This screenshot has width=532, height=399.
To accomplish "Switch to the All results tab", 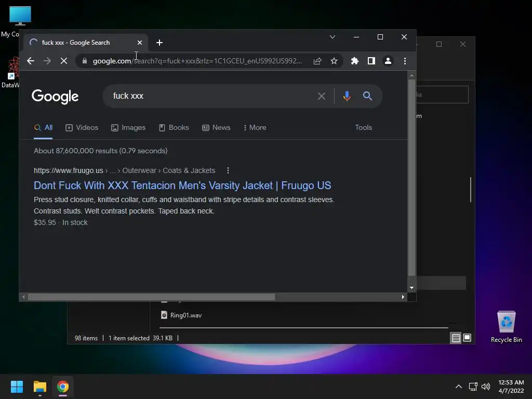I will pos(43,128).
